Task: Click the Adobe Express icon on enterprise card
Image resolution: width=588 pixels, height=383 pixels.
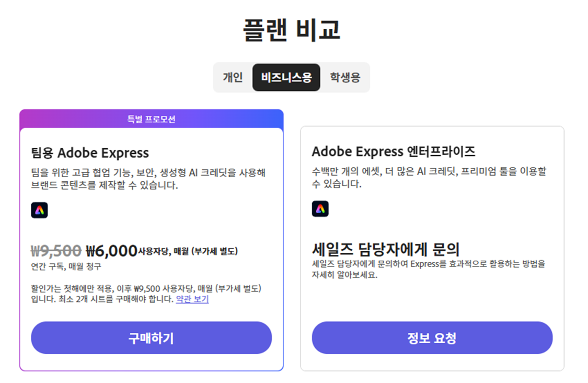Action: [320, 208]
